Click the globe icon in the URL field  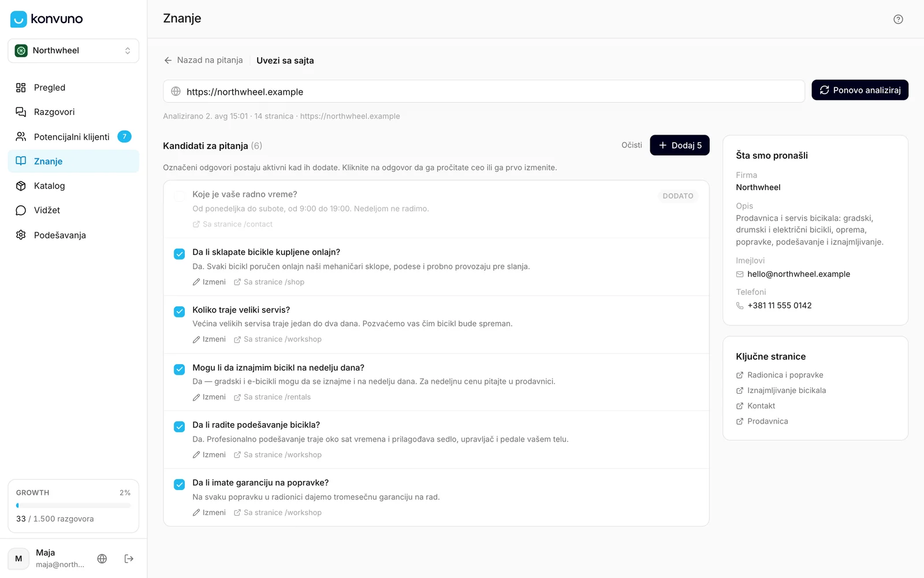pos(176,91)
